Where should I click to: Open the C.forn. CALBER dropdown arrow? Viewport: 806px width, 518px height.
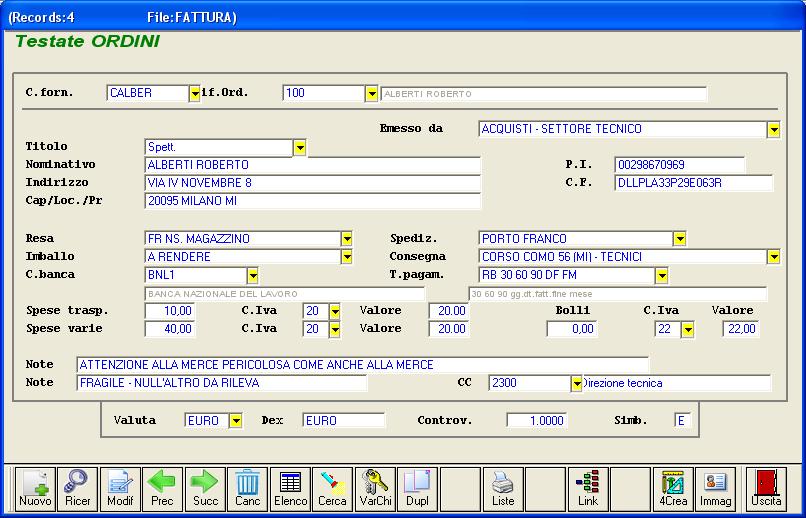tap(194, 94)
